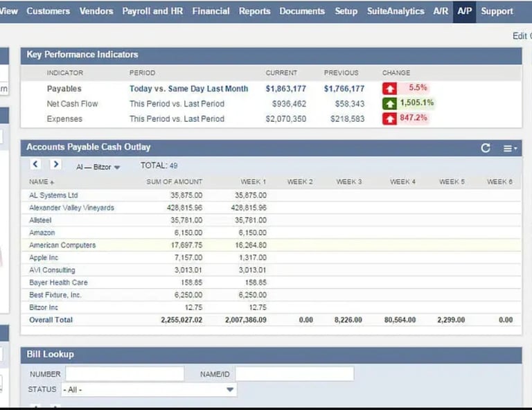Open the Payables indicator link
Viewport: 532px width, 410px height.
coord(64,89)
